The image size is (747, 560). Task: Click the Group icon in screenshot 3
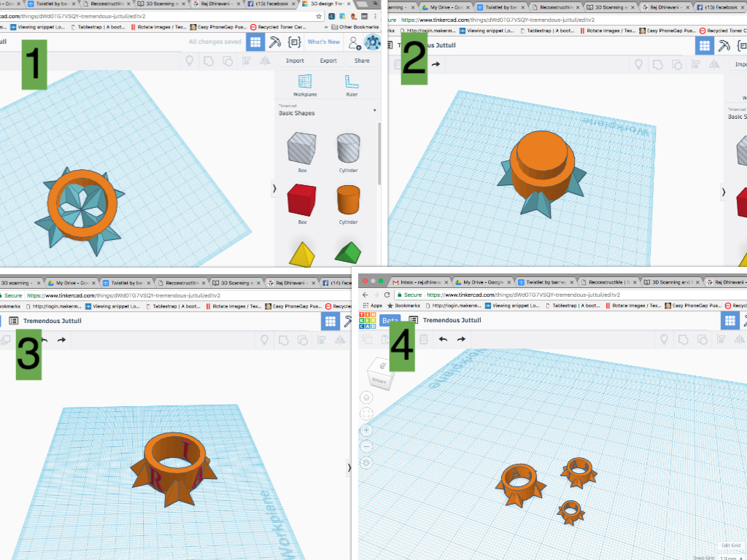click(x=284, y=340)
